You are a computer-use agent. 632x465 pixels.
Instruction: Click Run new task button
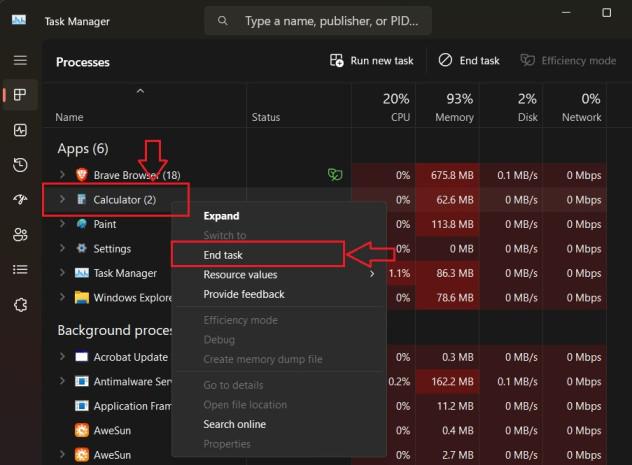tap(371, 60)
